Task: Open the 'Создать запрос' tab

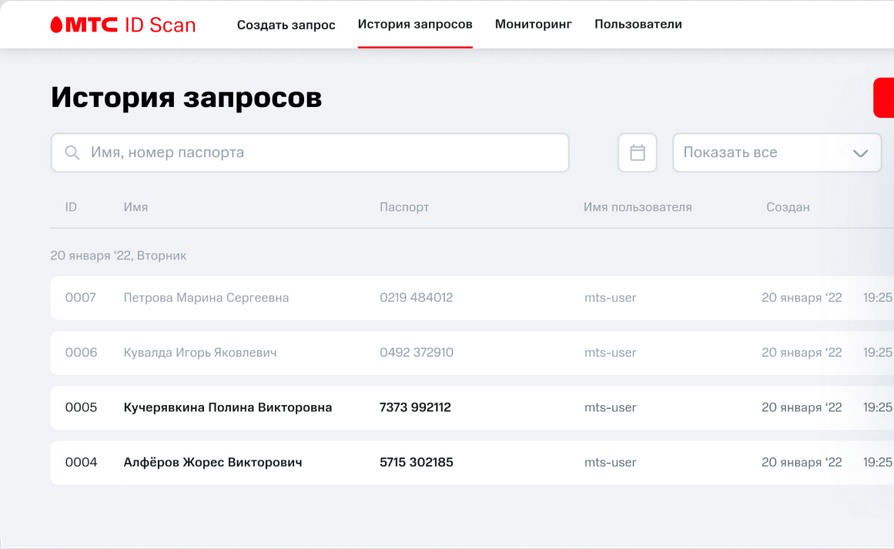Action: pyautogui.click(x=286, y=25)
